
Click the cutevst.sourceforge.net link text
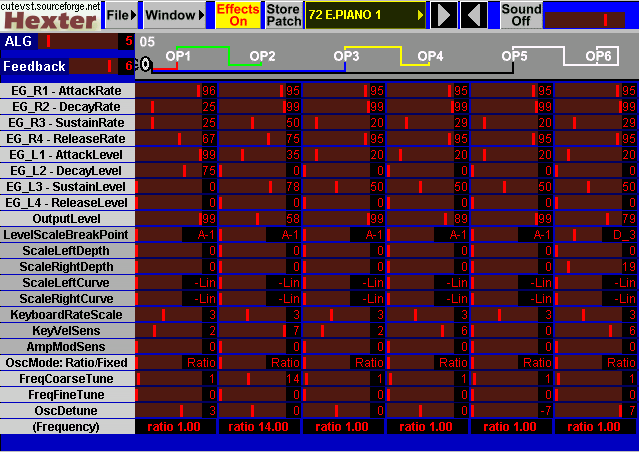click(x=51, y=6)
